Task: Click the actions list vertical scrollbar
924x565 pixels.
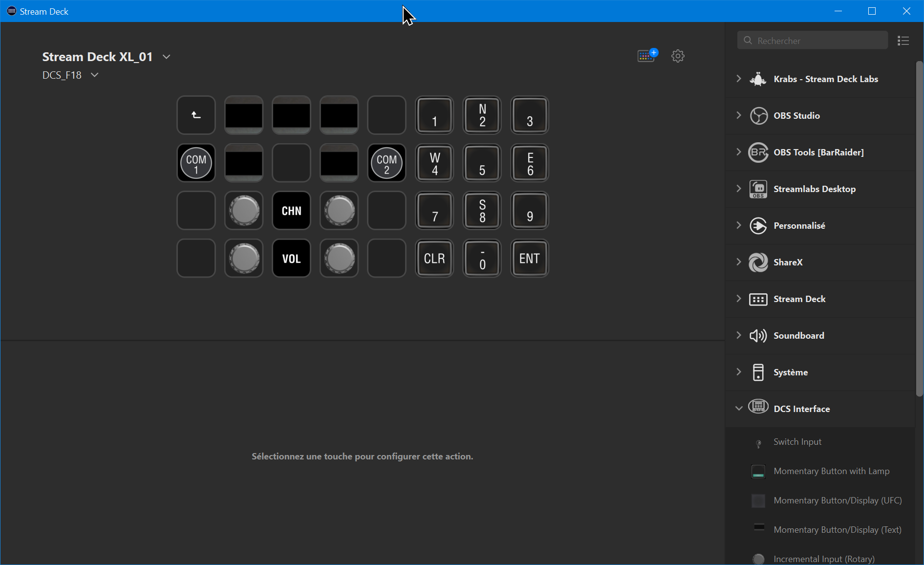Action: 919,230
